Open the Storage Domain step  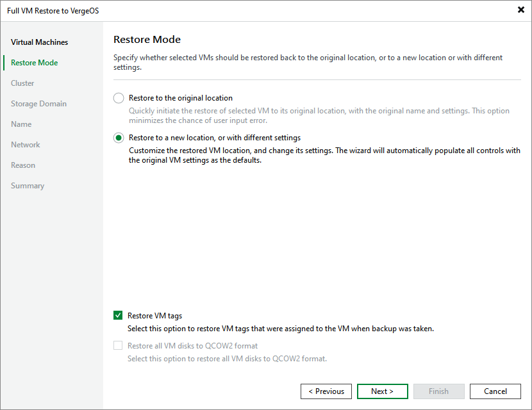click(x=38, y=104)
